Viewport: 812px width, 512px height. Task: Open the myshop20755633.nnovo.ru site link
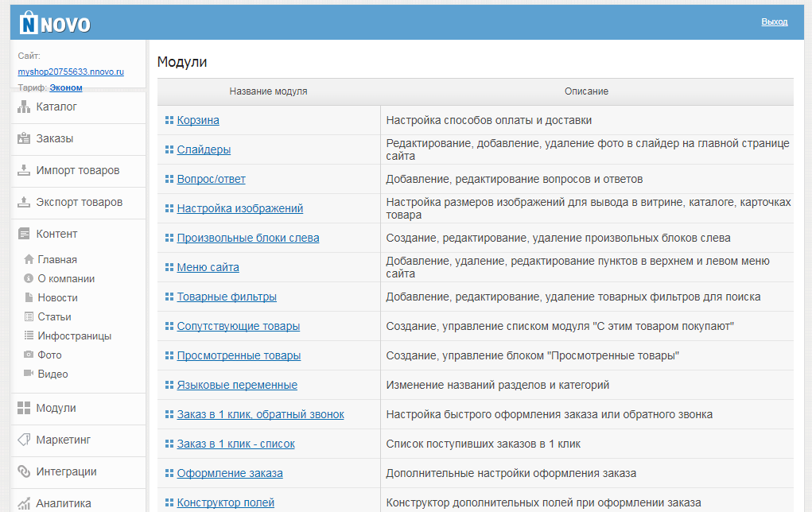69,72
